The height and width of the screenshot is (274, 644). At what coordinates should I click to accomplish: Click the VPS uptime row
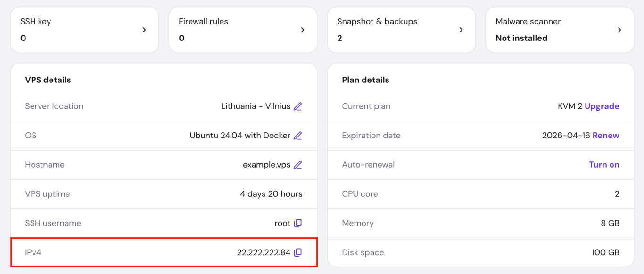pos(164,194)
